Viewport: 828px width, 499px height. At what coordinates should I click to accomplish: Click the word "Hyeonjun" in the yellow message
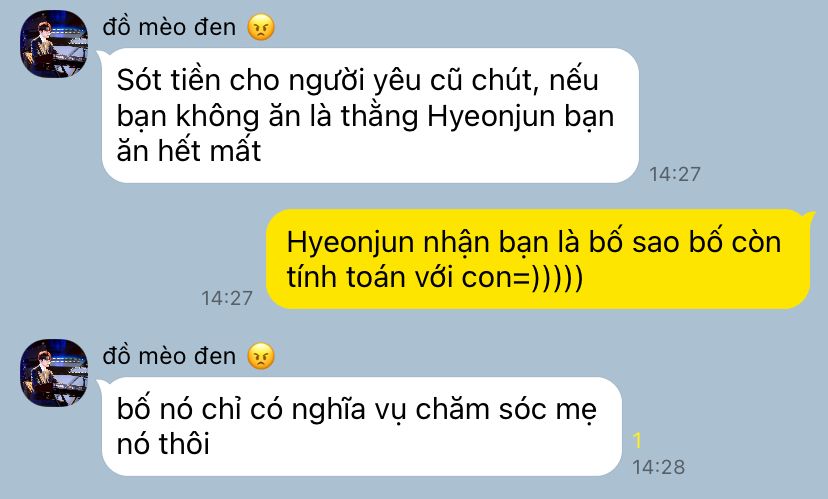click(350, 243)
